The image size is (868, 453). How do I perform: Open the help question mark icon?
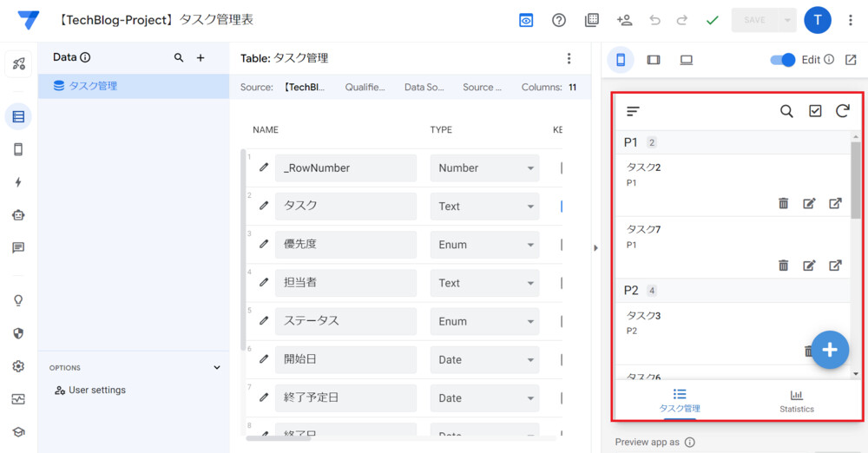click(559, 20)
